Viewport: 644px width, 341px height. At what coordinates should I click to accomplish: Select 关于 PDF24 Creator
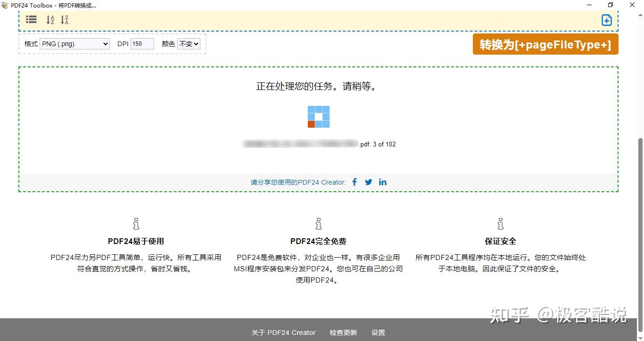[x=283, y=332]
